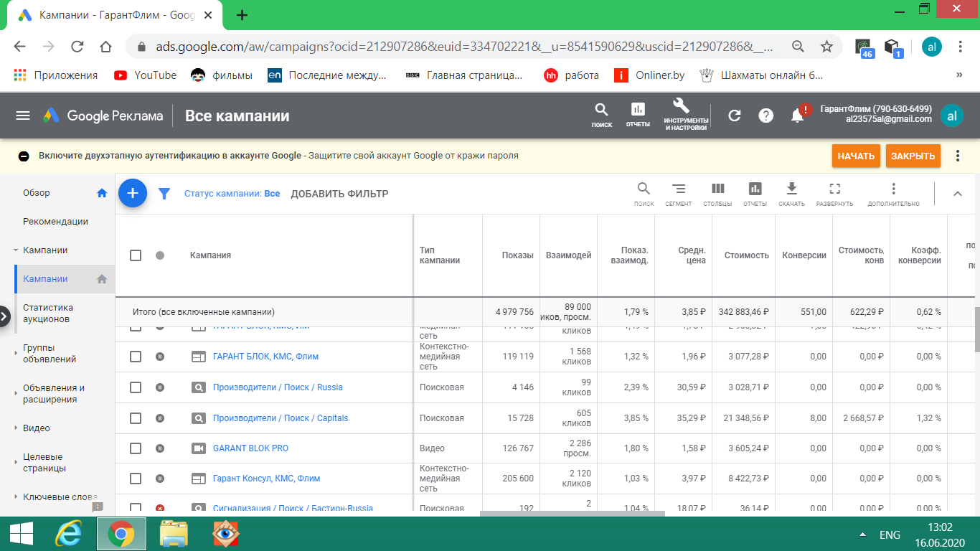Open the Столбцы columns option

click(x=717, y=193)
